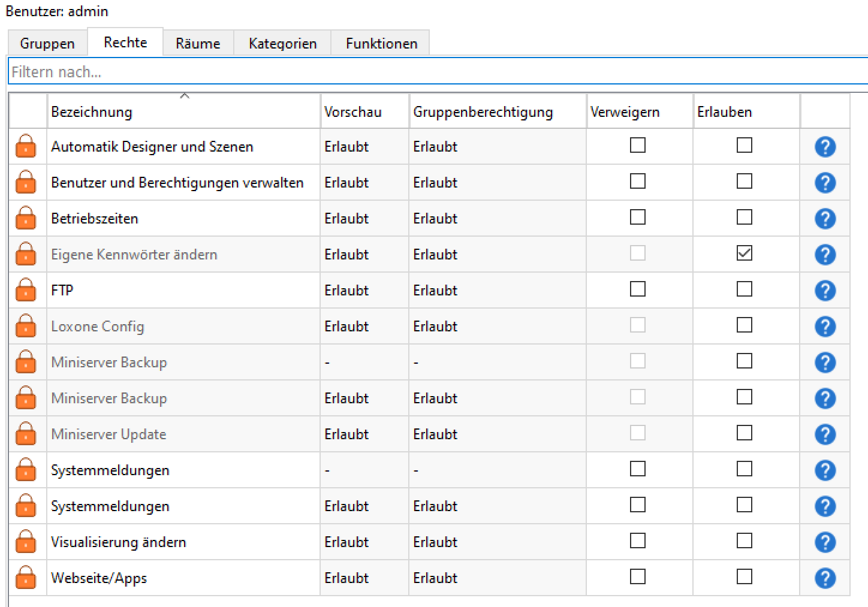Open help for Benutzer und Berechtigungen verwalten
Screen dimensions: 868x607
[825, 182]
